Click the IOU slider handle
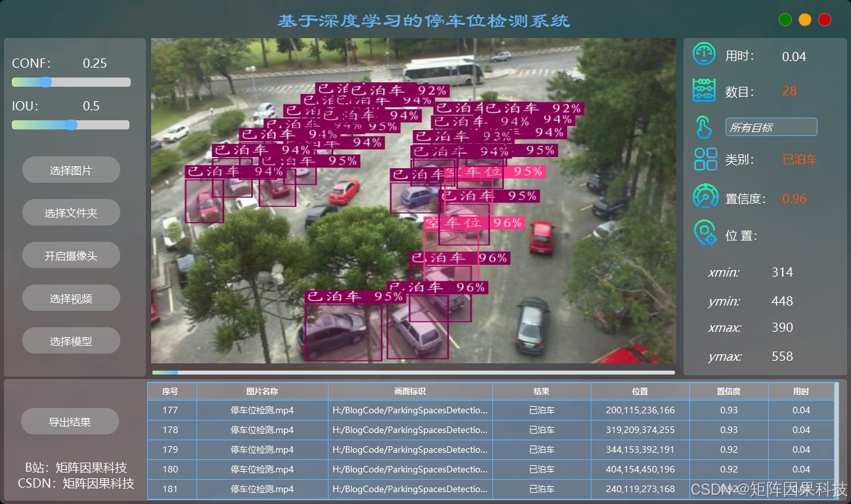 [x=71, y=125]
